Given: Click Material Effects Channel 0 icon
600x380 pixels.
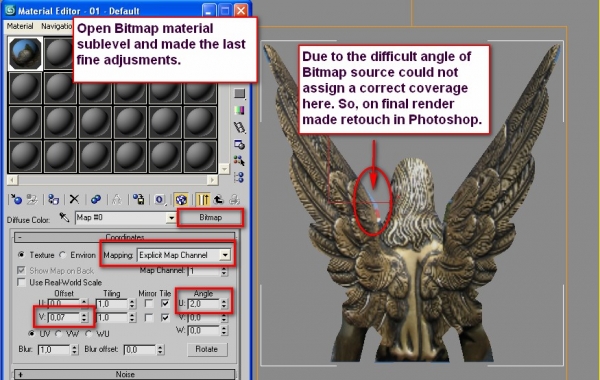Looking at the screenshot, I should [159, 199].
